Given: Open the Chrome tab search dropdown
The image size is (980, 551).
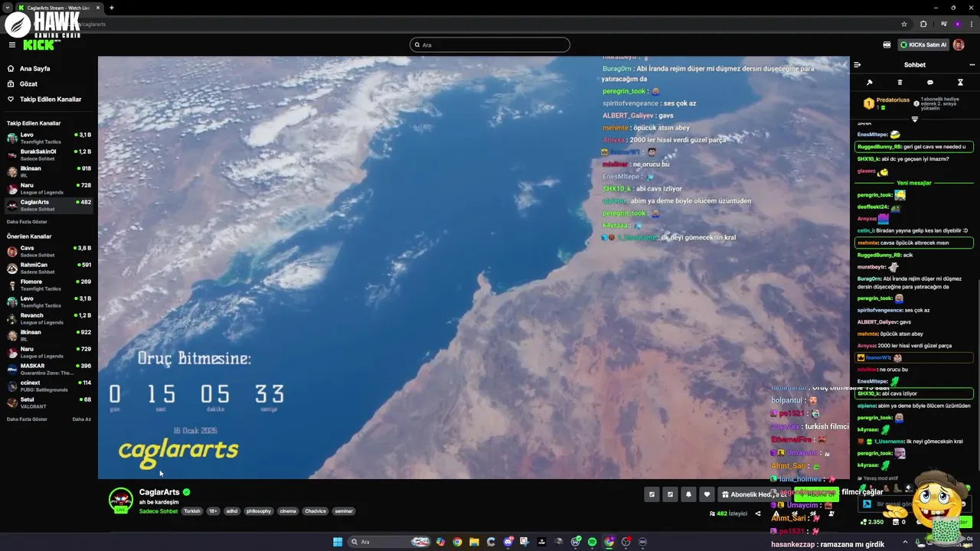Looking at the screenshot, I should pos(8,8).
